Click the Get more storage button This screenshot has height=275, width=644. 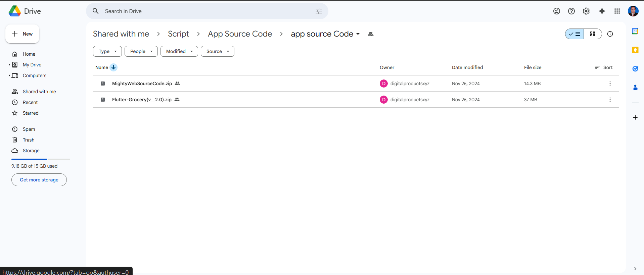39,180
